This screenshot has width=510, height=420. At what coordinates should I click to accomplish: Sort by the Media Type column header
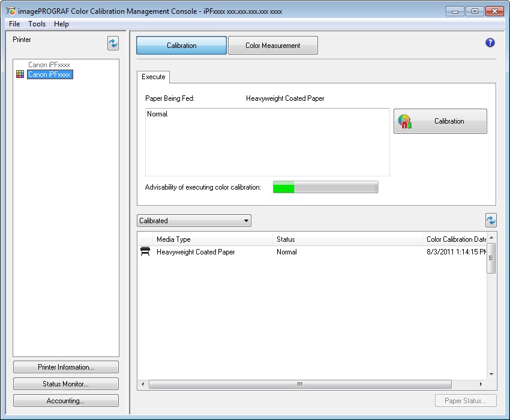212,239
